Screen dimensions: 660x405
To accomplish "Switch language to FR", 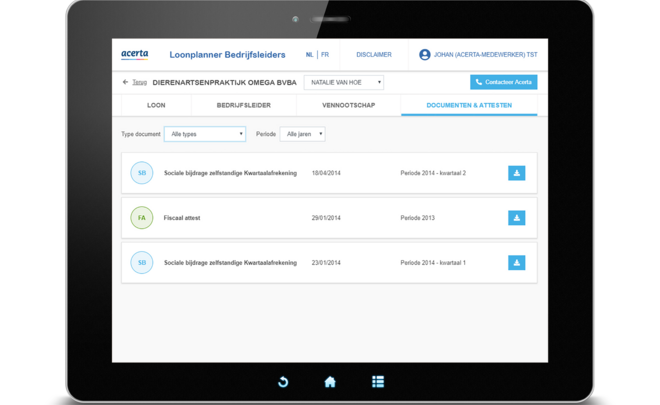I will click(324, 55).
